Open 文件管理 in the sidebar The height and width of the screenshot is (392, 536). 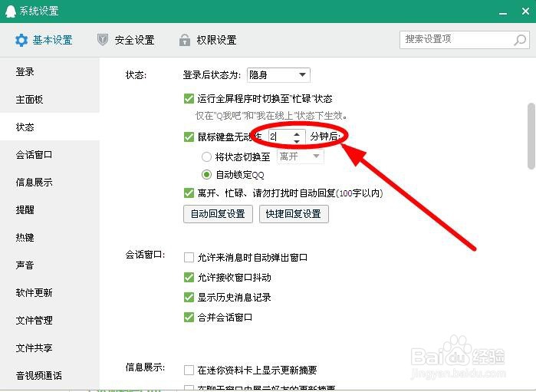point(50,320)
